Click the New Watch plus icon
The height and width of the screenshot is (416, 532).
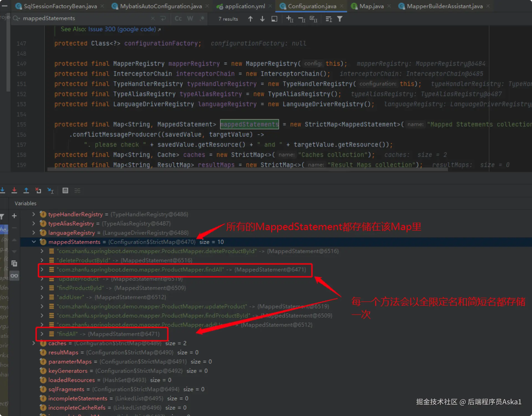14,216
